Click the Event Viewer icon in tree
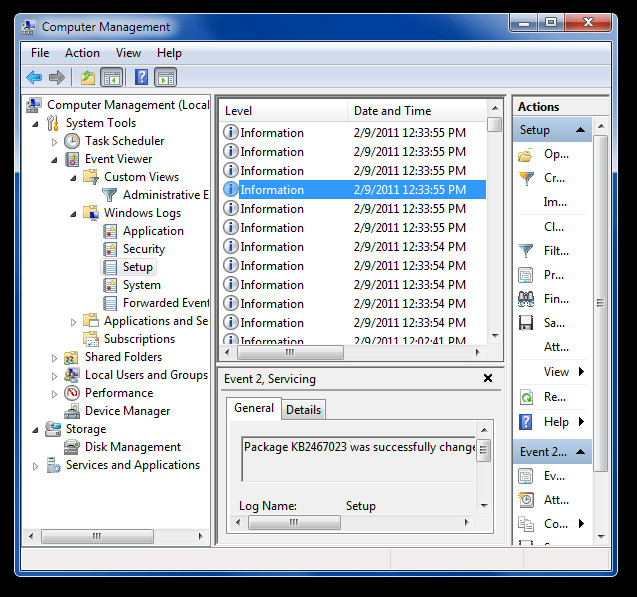 click(72, 159)
